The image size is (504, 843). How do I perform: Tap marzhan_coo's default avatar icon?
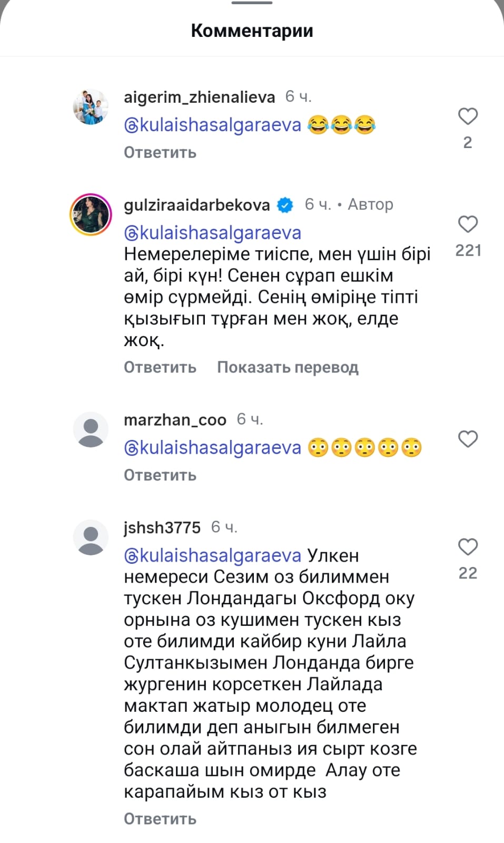click(91, 429)
